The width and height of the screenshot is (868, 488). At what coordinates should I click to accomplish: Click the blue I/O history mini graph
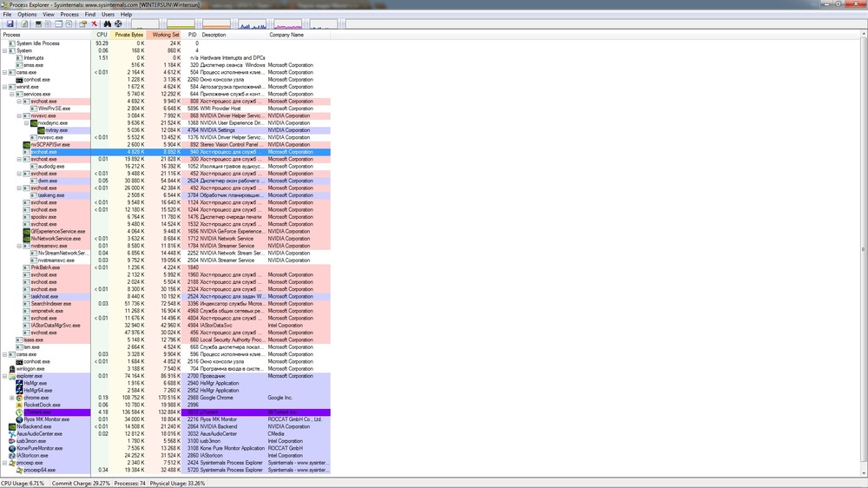[x=253, y=24]
